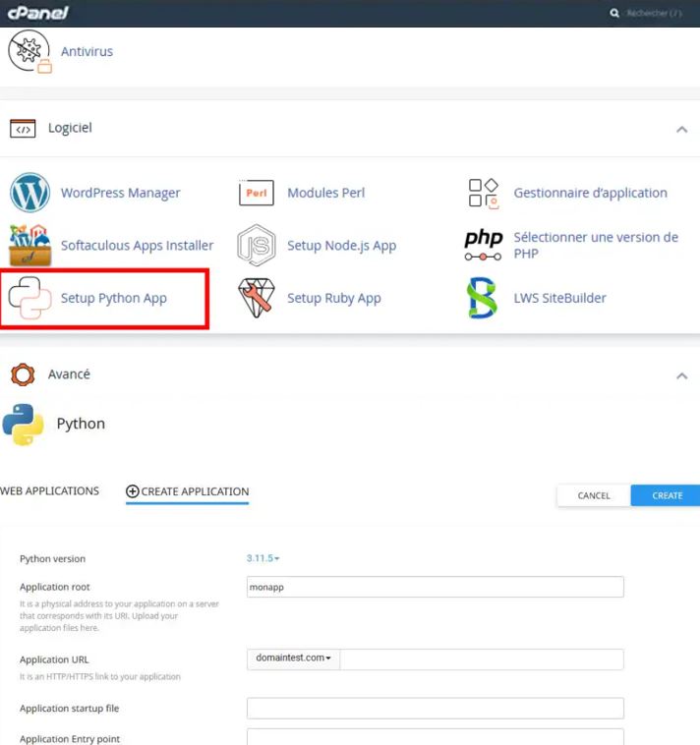Open the Setup Python App link

tap(114, 298)
